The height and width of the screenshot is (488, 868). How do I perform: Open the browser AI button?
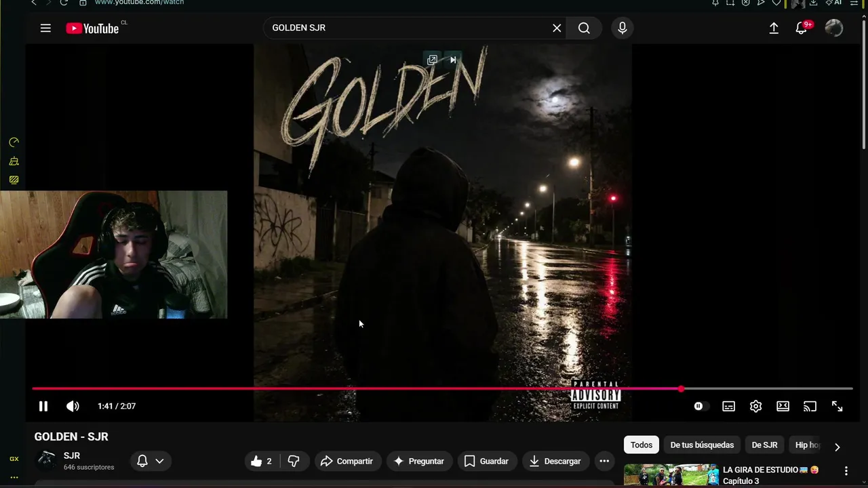[x=833, y=3]
